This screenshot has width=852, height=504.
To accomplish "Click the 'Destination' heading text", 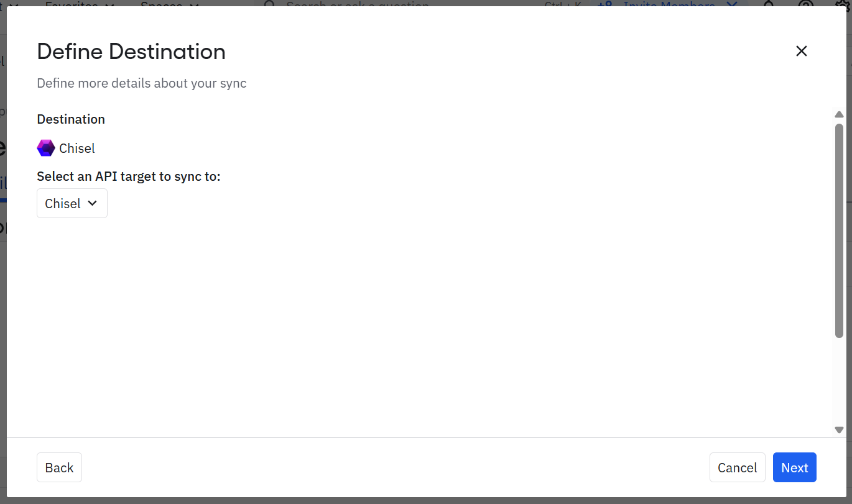I will tap(71, 119).
